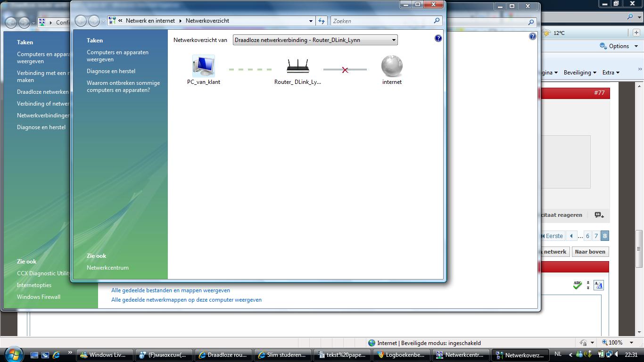
Task: Click the plus add button in browser toolbar
Action: pyautogui.click(x=636, y=33)
